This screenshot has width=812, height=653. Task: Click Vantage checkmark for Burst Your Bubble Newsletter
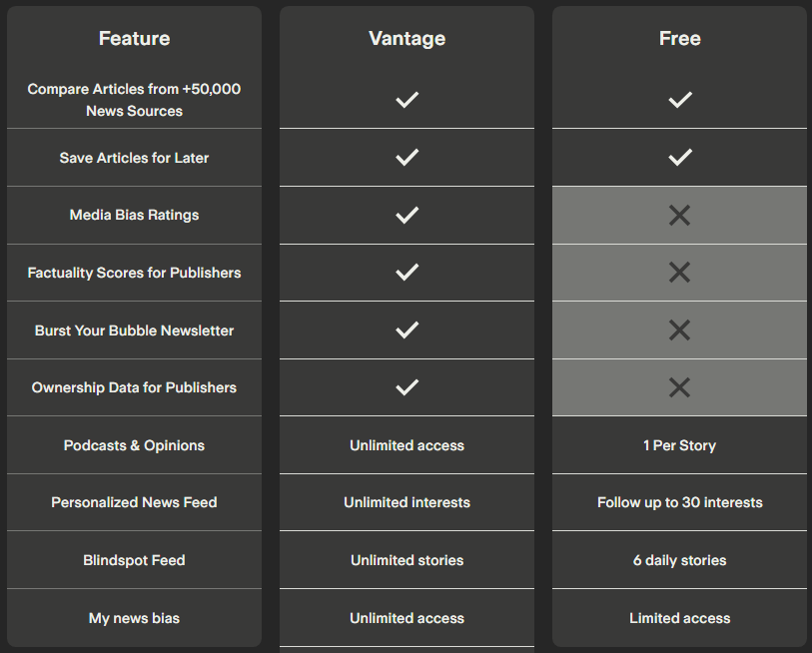pyautogui.click(x=407, y=329)
